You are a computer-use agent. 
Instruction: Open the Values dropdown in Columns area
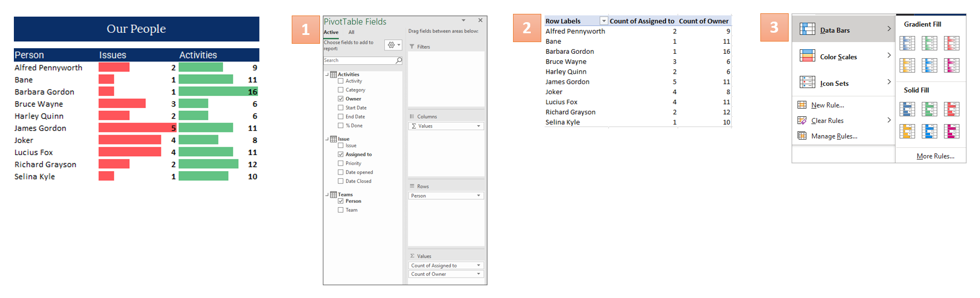click(479, 126)
